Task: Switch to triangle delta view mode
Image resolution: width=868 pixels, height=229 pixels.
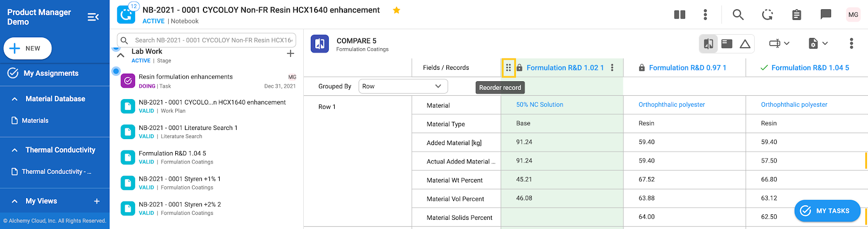Action: (x=745, y=44)
